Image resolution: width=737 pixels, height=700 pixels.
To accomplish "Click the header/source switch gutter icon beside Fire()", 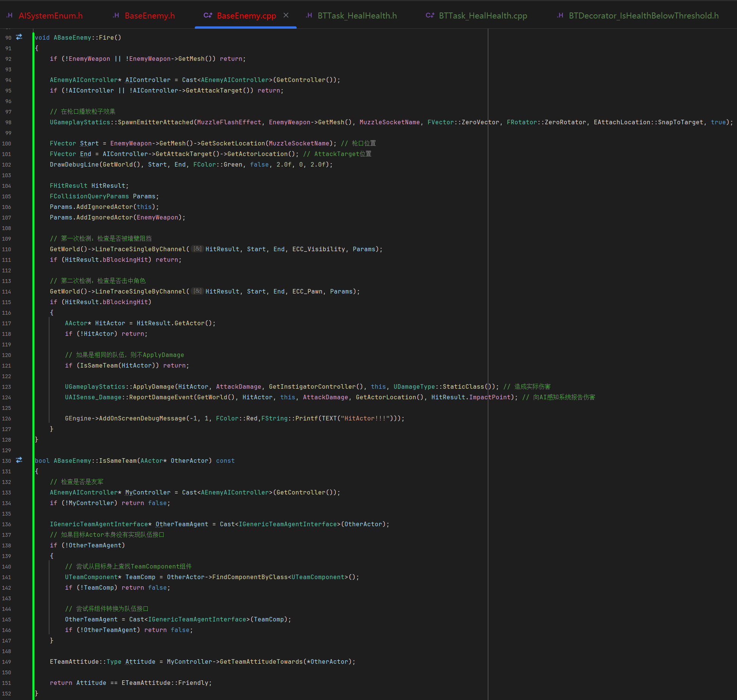I will [x=19, y=37].
